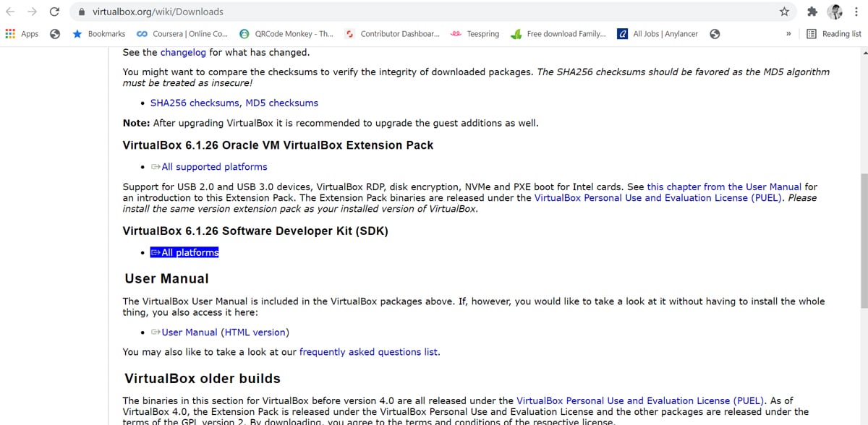868x425 pixels.
Task: Click the Software Developer Kit heading
Action: [x=255, y=231]
